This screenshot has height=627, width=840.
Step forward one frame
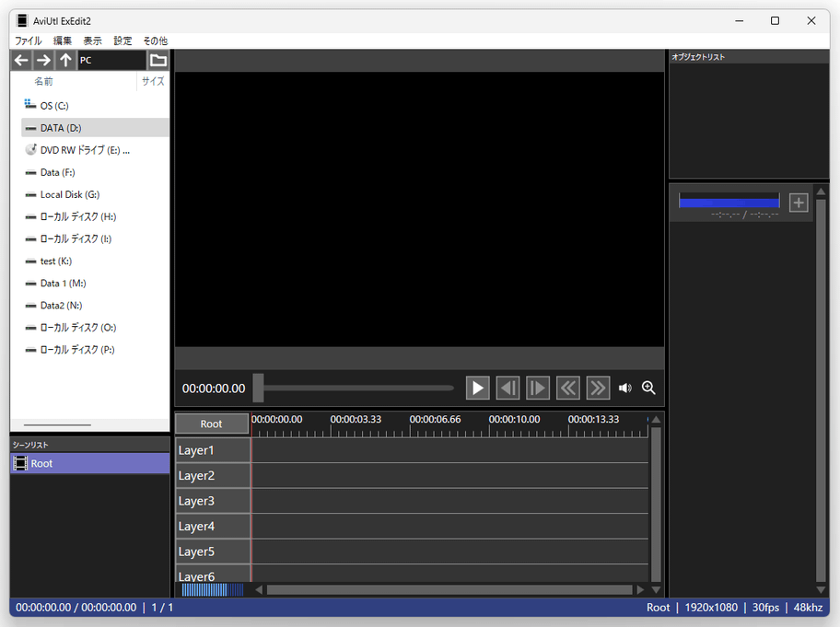point(537,388)
